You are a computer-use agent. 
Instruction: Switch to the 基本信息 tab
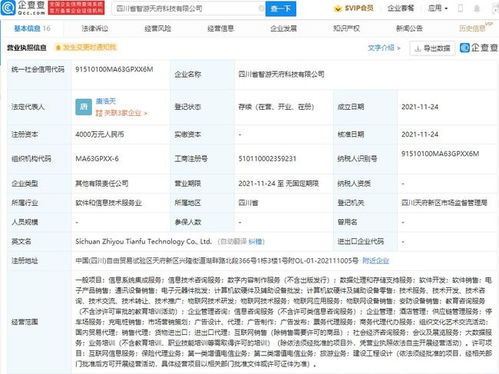click(x=32, y=29)
